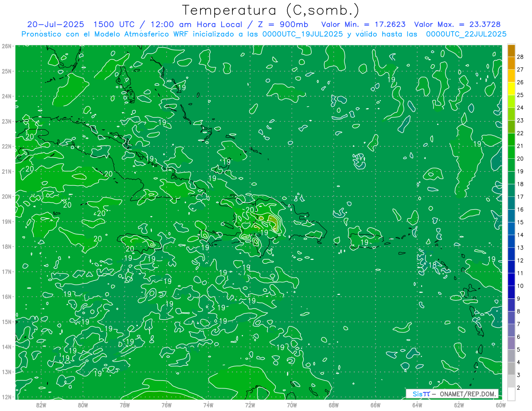Click the "26N" latitude label
Viewport: 532px width, 411px height.
pyautogui.click(x=6, y=46)
